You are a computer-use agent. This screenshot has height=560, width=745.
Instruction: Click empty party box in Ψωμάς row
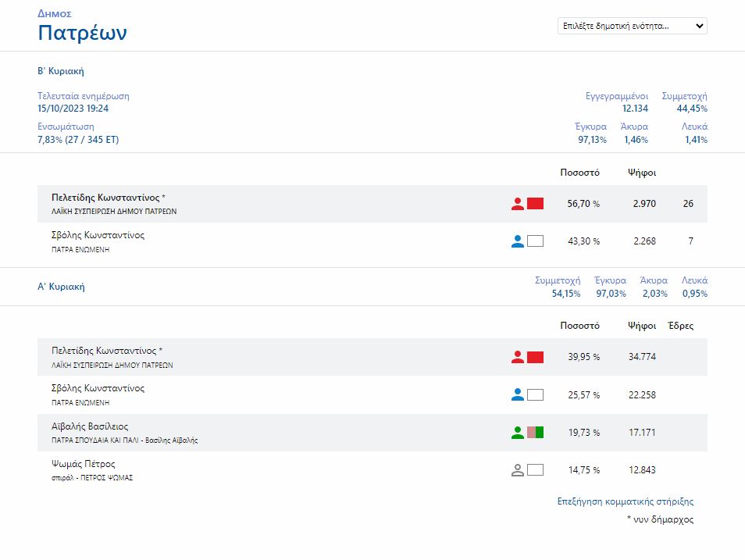coord(535,470)
